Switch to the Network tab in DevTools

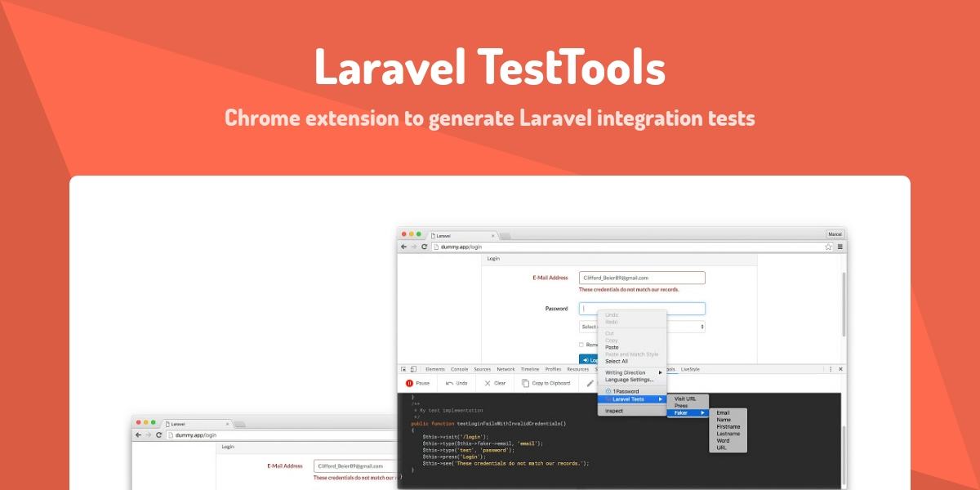coord(506,369)
